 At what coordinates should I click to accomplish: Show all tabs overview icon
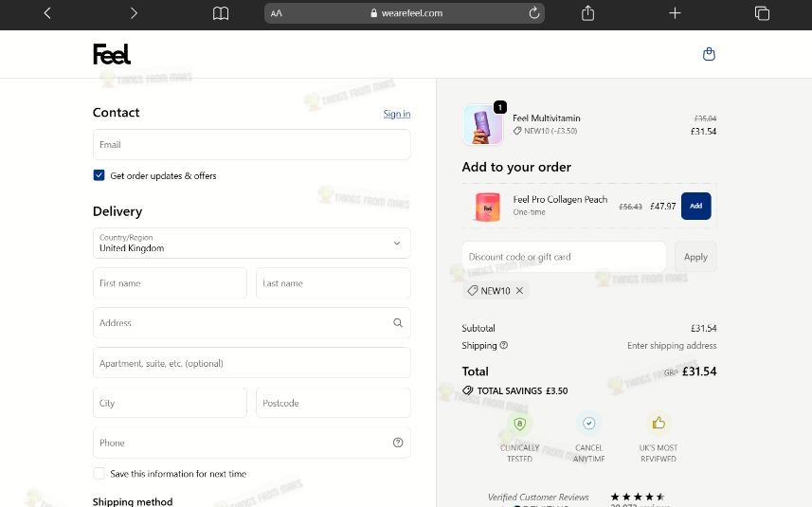(762, 13)
